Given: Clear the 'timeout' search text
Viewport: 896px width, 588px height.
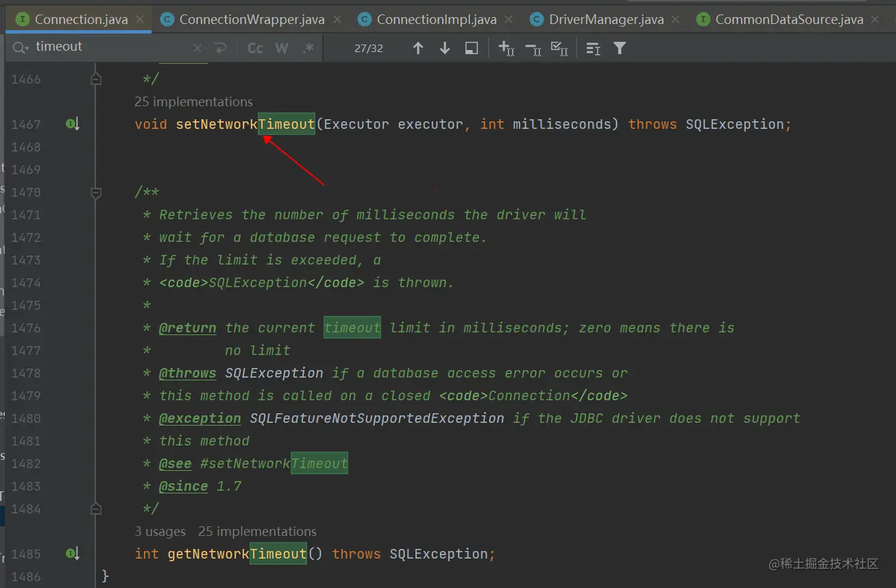Looking at the screenshot, I should click(x=197, y=48).
